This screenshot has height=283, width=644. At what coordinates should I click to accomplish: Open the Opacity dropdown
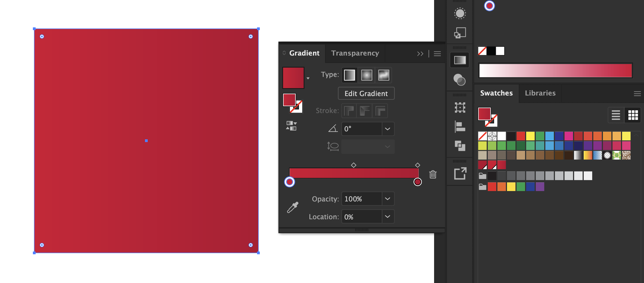click(x=387, y=199)
